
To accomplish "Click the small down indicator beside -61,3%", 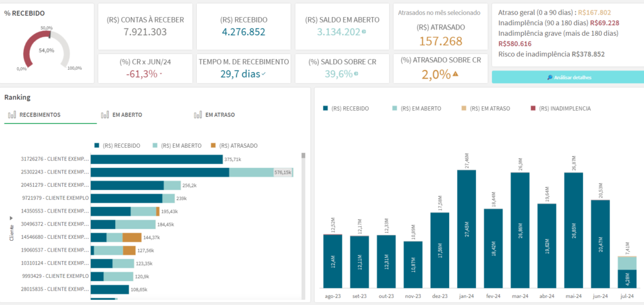I will [161, 74].
